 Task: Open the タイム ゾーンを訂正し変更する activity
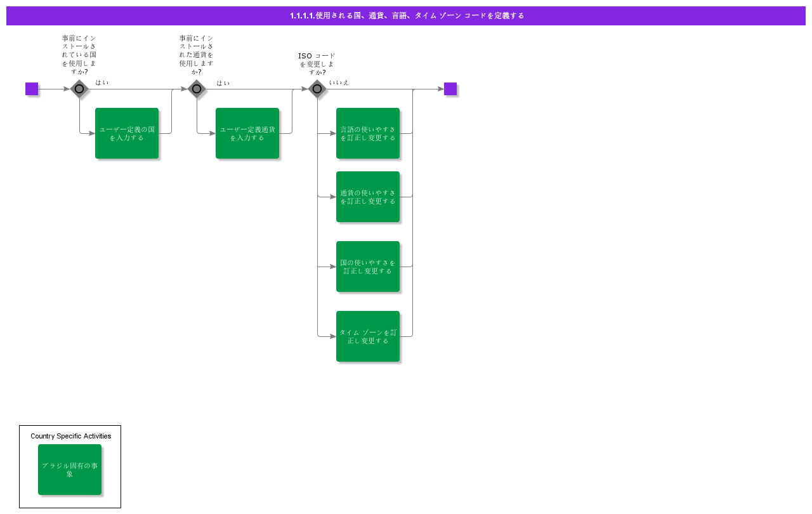(x=368, y=336)
